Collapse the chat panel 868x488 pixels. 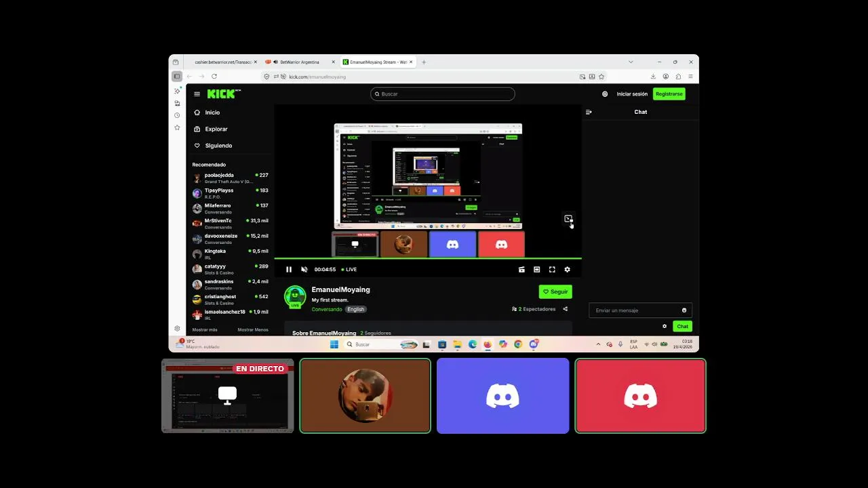pyautogui.click(x=589, y=112)
